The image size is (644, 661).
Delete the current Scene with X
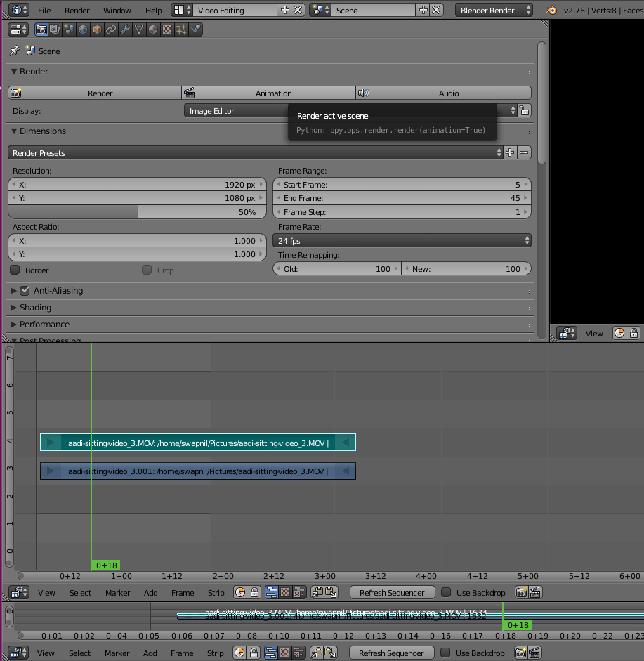click(436, 10)
